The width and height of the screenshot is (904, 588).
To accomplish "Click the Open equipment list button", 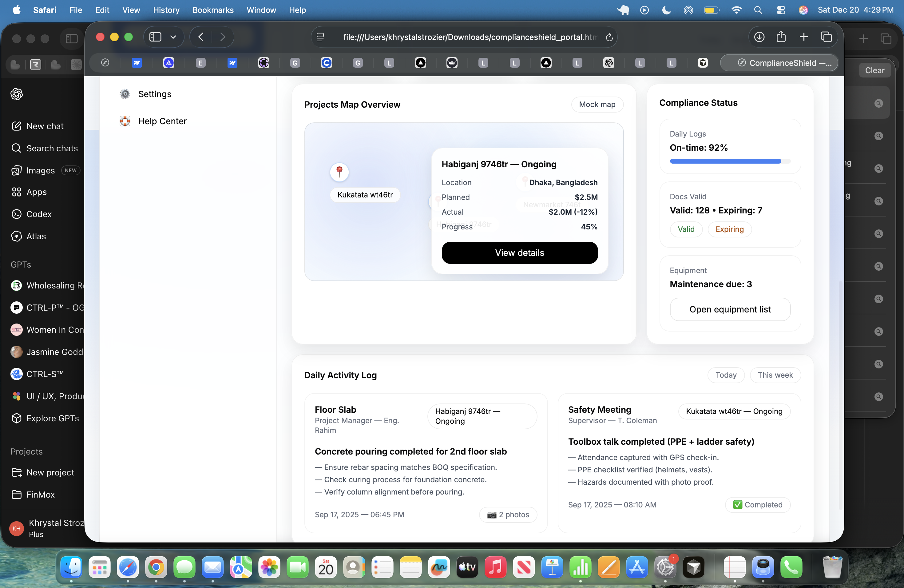I will coord(730,309).
